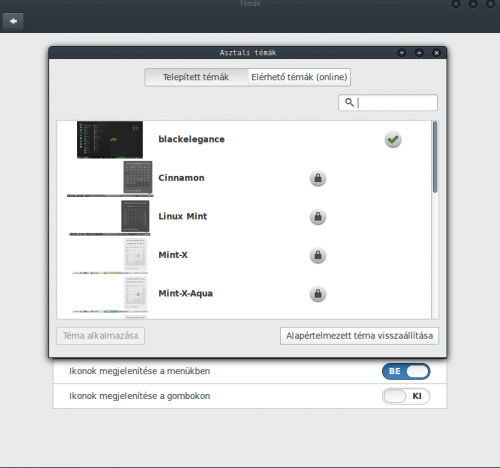Click the theme list scrollbar
500x468 pixels.
pyautogui.click(x=435, y=157)
